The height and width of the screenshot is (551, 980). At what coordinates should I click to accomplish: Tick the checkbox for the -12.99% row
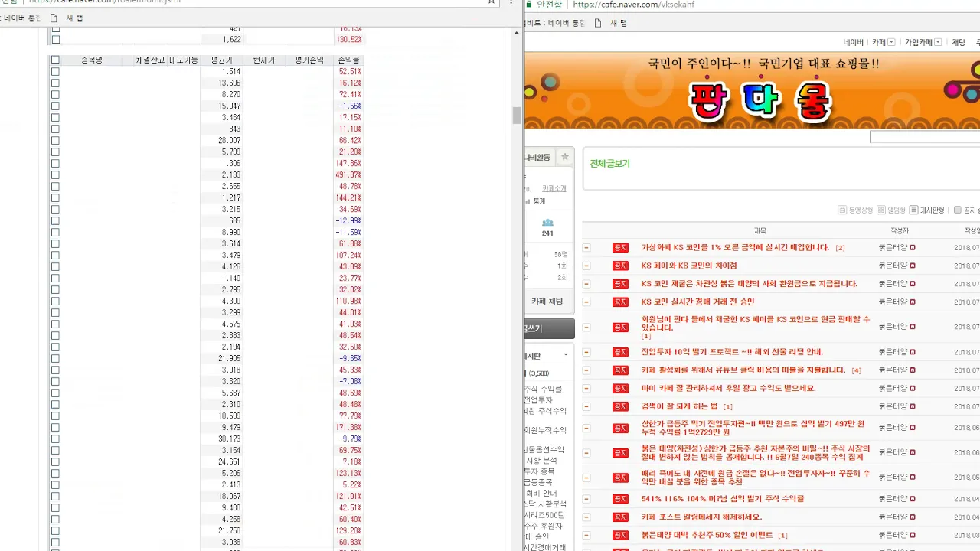[x=55, y=220]
